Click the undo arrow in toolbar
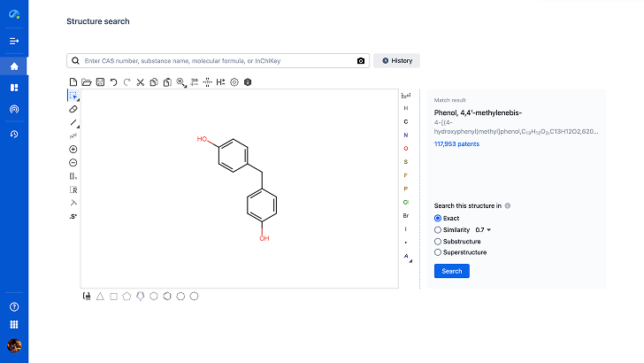644x363 pixels. tap(113, 82)
